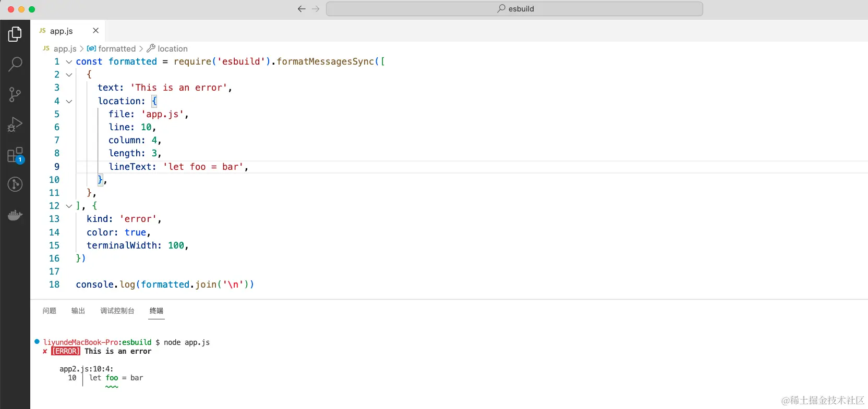This screenshot has width=868, height=409.
Task: Click location in the breadcrumb
Action: (x=173, y=48)
